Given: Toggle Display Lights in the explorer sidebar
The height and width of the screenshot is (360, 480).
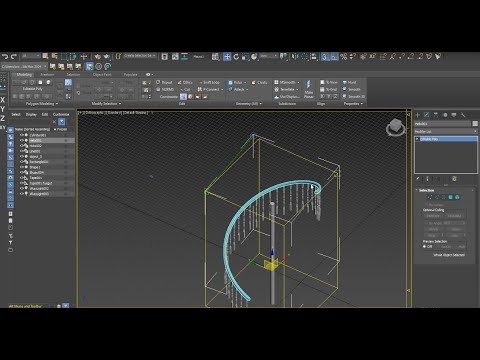Looking at the screenshot, I should 10,144.
